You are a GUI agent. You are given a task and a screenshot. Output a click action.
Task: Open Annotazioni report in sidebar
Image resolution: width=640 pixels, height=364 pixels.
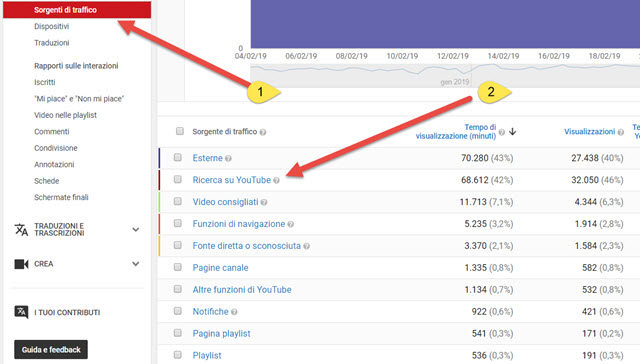(x=54, y=164)
